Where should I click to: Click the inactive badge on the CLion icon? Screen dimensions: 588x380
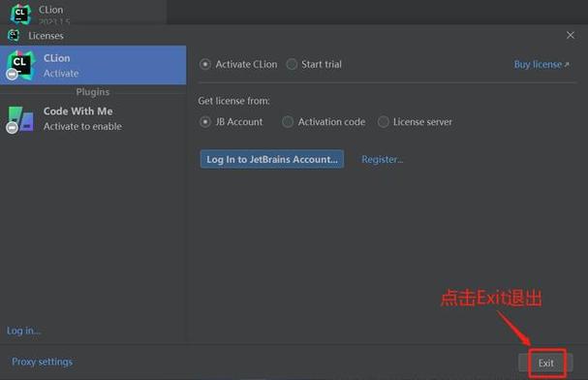[12, 75]
